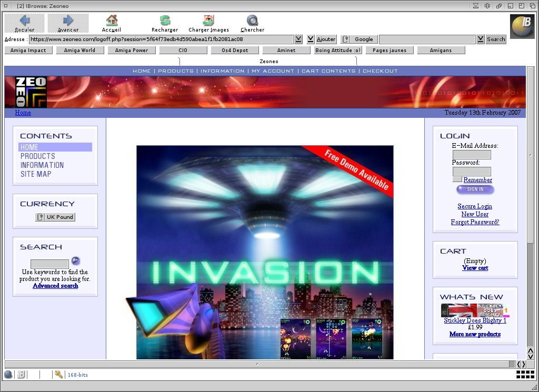
Task: Open the Os4 Depot bookmark
Action: pyautogui.click(x=235, y=50)
